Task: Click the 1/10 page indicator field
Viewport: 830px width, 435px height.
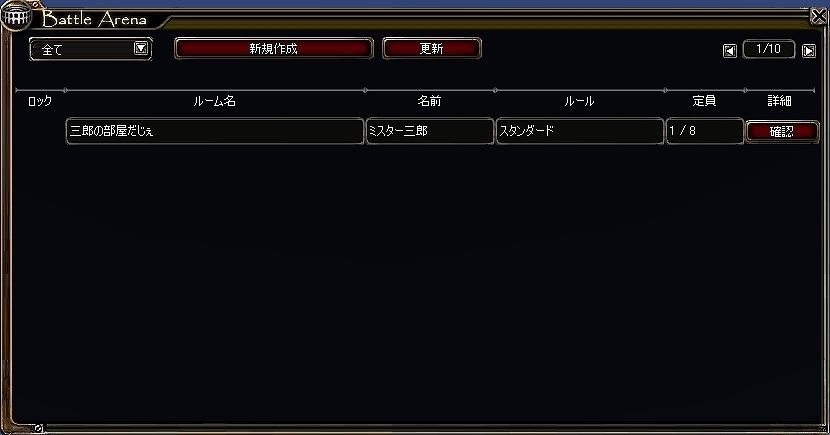Action: coord(769,49)
